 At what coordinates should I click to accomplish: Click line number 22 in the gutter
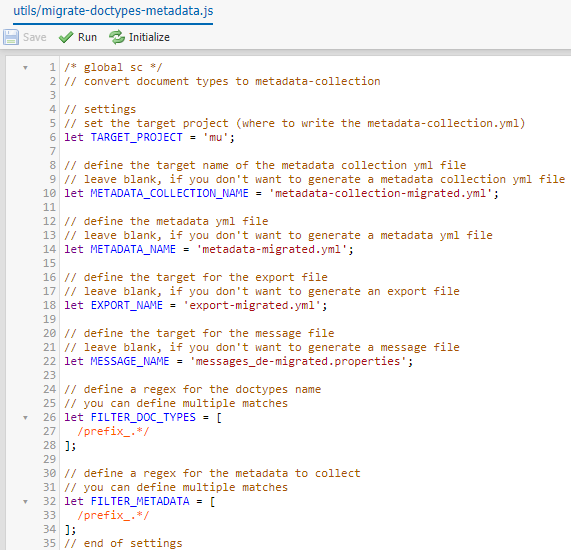(50, 361)
